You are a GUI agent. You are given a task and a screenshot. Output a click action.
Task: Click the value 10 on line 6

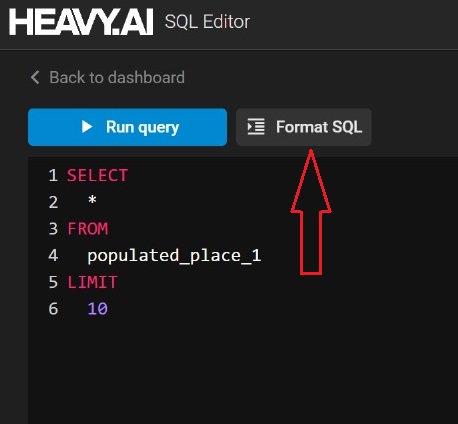[x=97, y=309]
